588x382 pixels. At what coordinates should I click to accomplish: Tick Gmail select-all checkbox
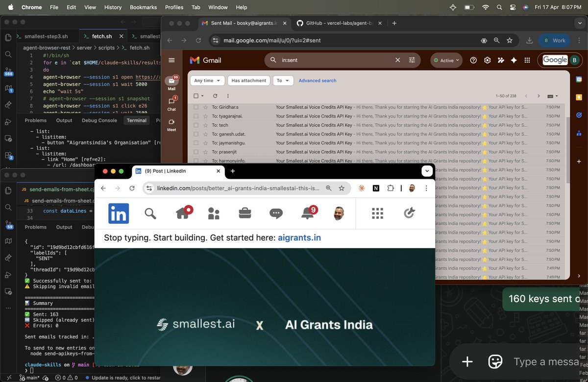tap(196, 96)
